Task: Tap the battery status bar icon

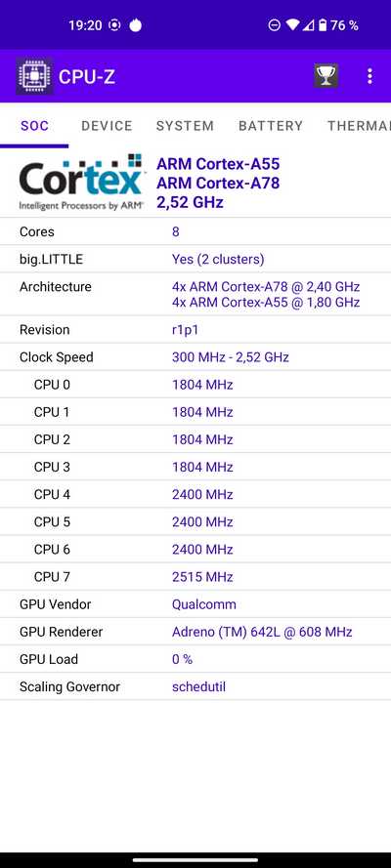Action: (x=323, y=25)
